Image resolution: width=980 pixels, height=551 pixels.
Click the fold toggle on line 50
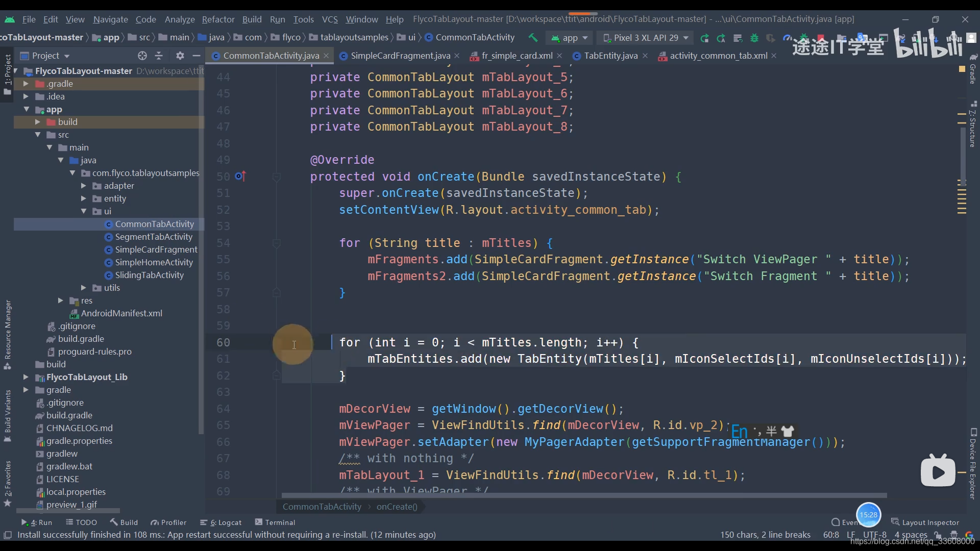tap(277, 177)
